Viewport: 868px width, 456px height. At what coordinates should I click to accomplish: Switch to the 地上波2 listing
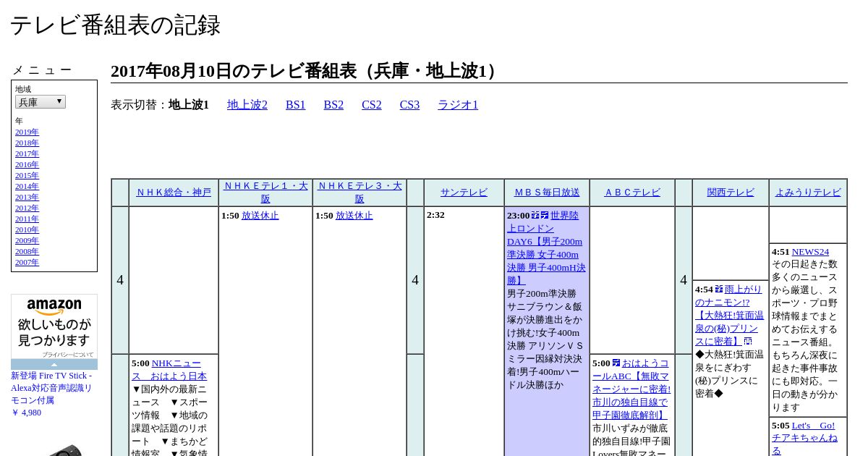[247, 105]
